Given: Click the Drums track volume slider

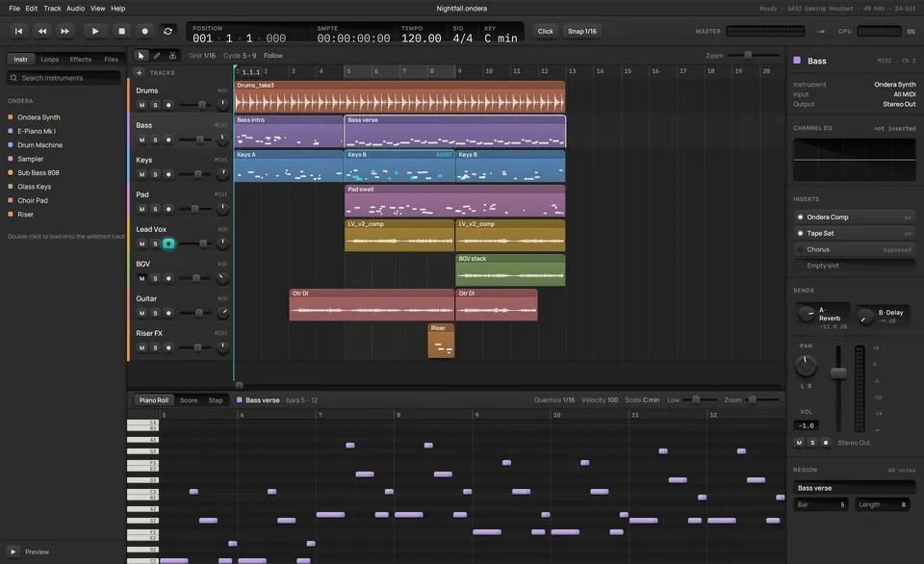Looking at the screenshot, I should coord(194,105).
